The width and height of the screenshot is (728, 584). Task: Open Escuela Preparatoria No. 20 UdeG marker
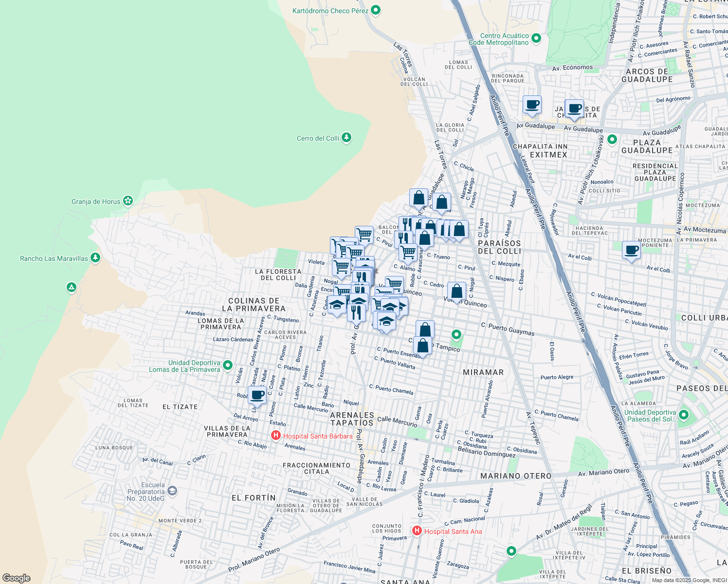tap(172, 492)
